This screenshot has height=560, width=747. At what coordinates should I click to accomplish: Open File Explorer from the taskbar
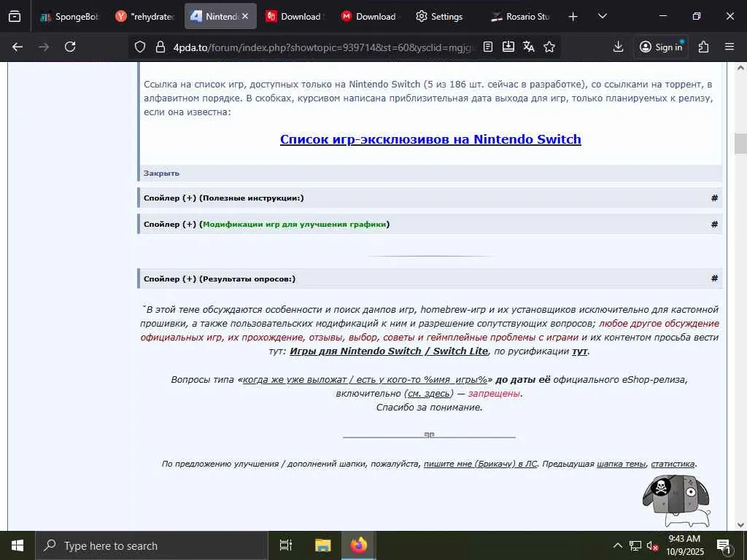click(322, 545)
